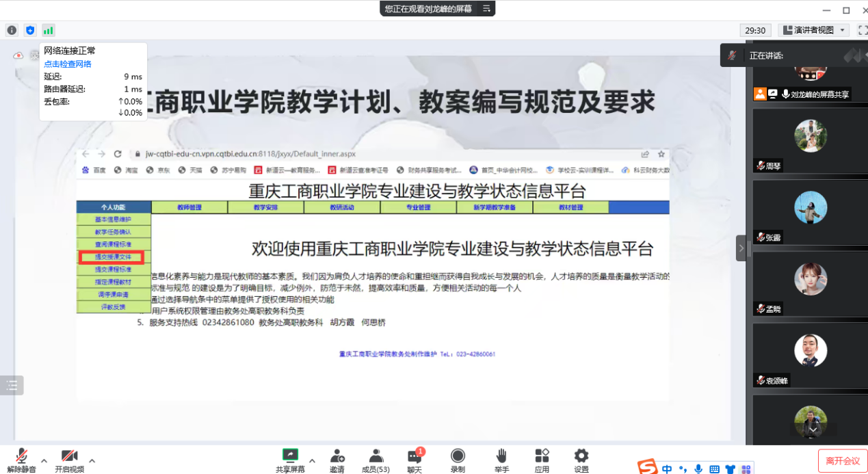Turn on camera with 开启视频
The width and height of the screenshot is (868, 474).
69,460
